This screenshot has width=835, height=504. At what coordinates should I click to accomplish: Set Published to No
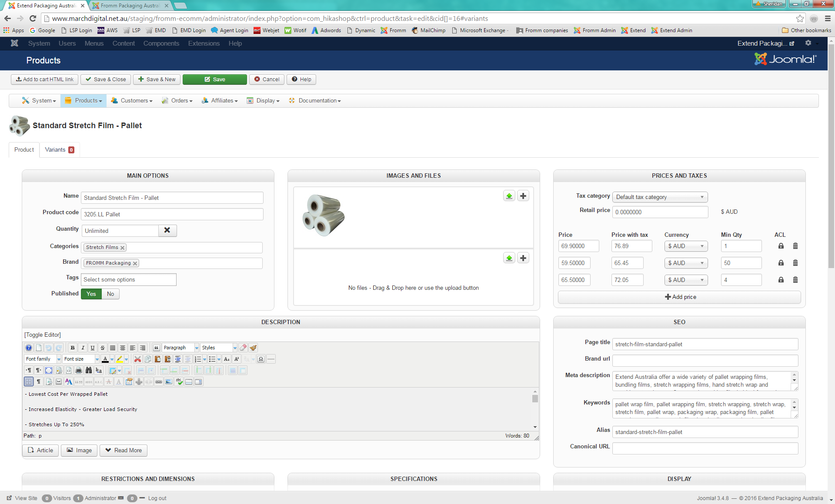pos(110,294)
